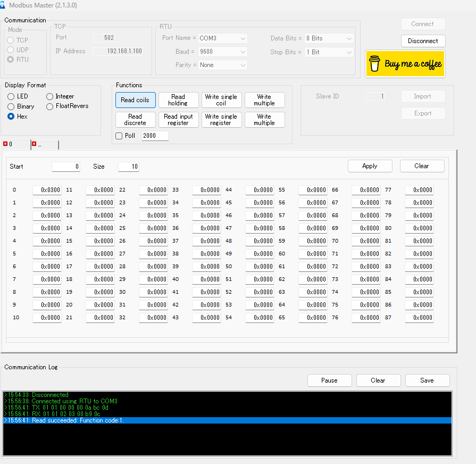Enable the Poll checkbox
The width and height of the screenshot is (476, 464).
click(x=119, y=136)
